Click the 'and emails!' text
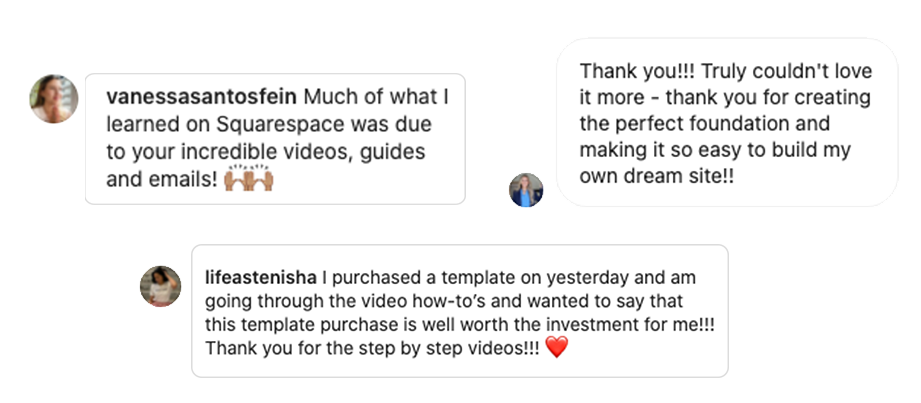The height and width of the screenshot is (403, 921). pyautogui.click(x=162, y=179)
